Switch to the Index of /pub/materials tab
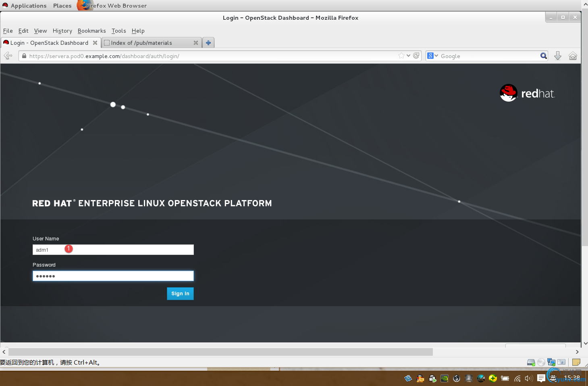Screen dimensions: 588x386 pyautogui.click(x=152, y=43)
